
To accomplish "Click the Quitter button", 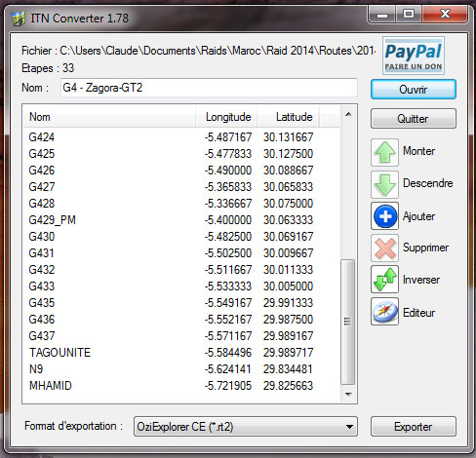I will pyautogui.click(x=414, y=119).
